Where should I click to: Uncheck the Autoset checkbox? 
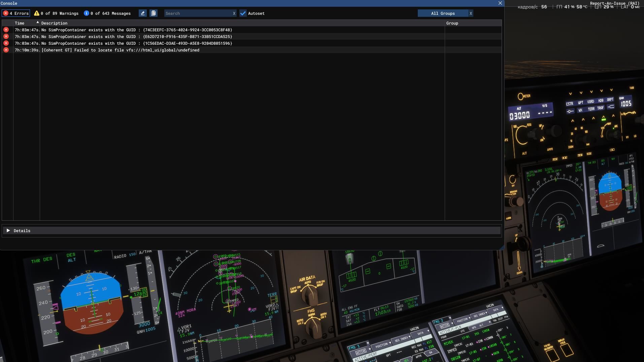pos(243,13)
